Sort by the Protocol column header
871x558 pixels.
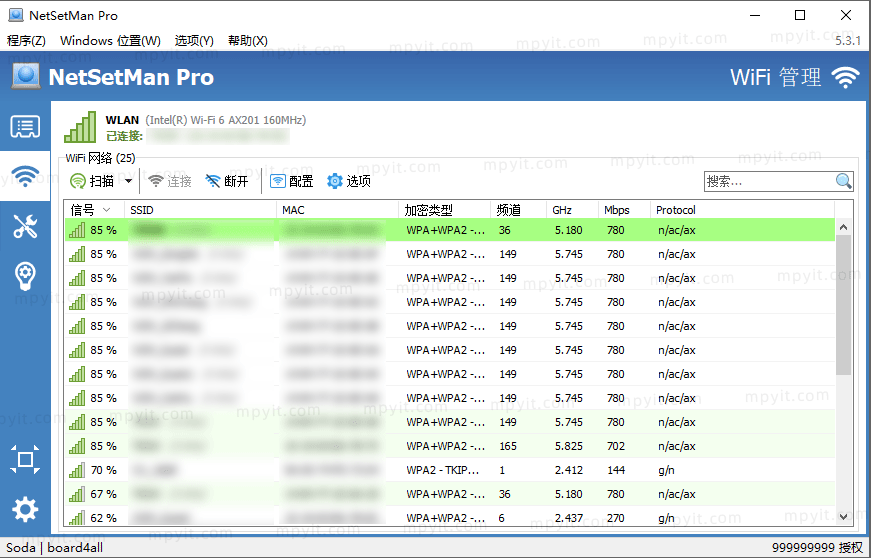click(742, 210)
